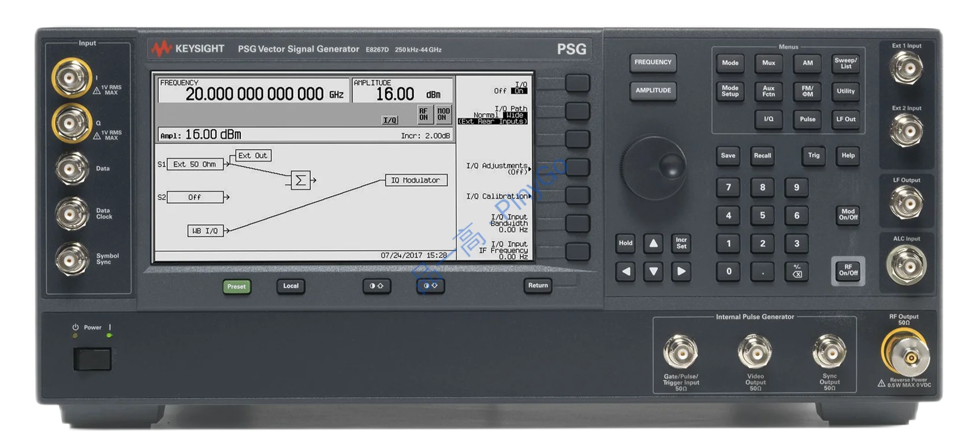The width and height of the screenshot is (980, 446).
Task: Hit the green Preset button
Action: (237, 287)
